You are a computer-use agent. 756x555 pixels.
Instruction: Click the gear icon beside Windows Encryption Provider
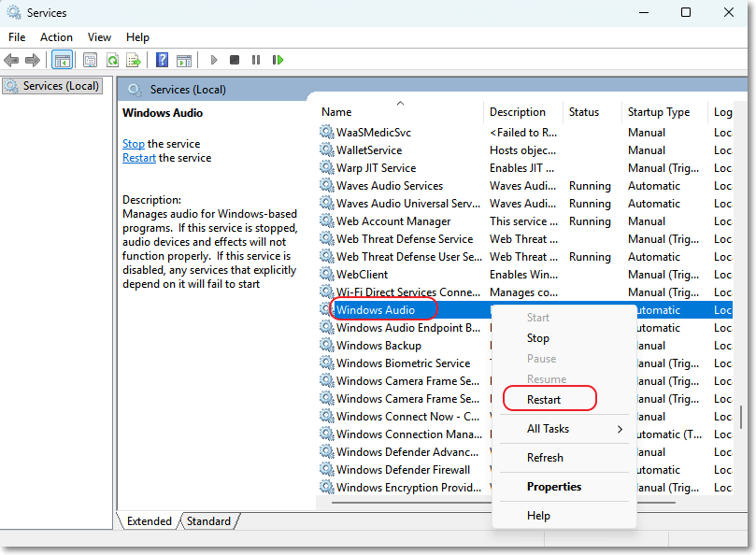pos(327,487)
